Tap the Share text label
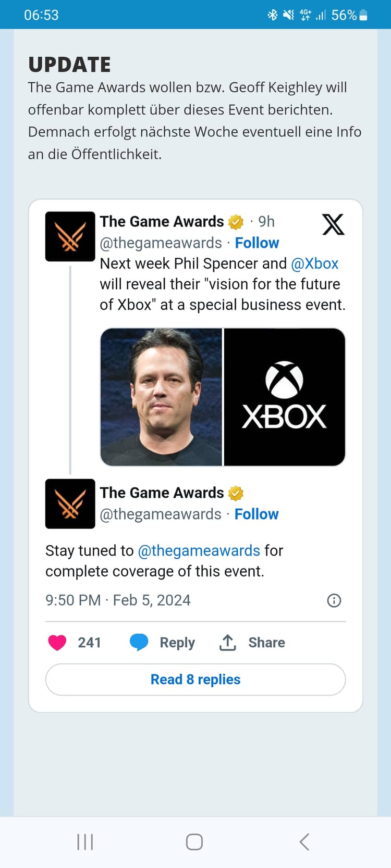 coord(266,643)
